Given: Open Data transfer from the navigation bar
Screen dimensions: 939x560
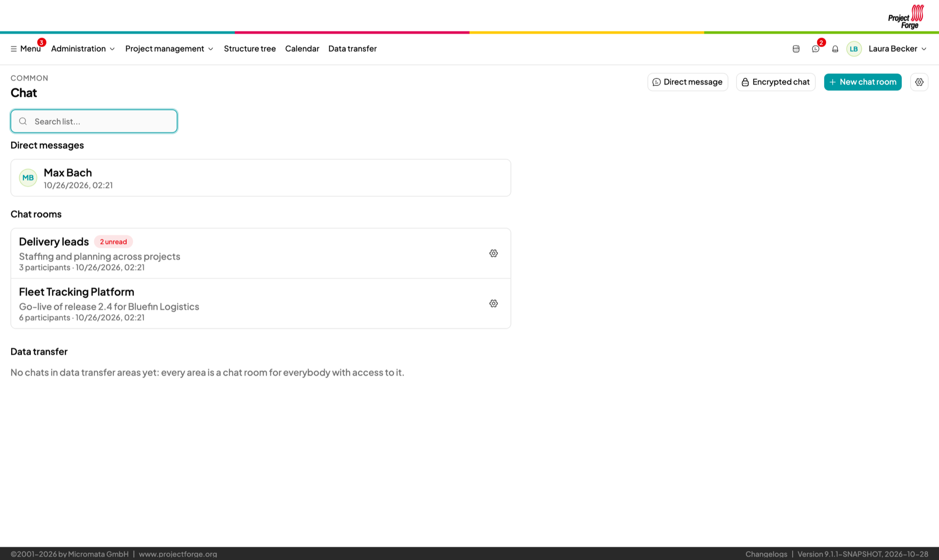Looking at the screenshot, I should (x=352, y=48).
